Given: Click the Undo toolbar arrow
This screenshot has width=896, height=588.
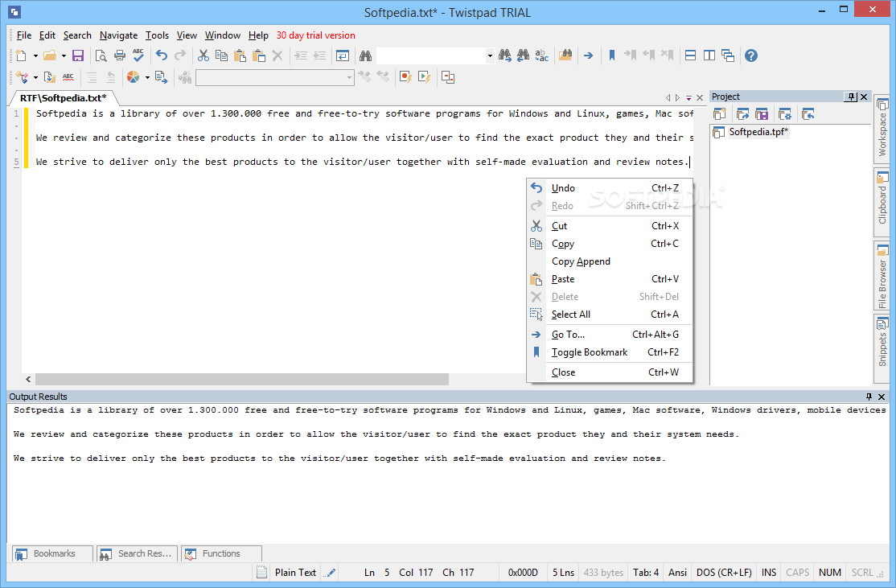Looking at the screenshot, I should click(x=162, y=56).
